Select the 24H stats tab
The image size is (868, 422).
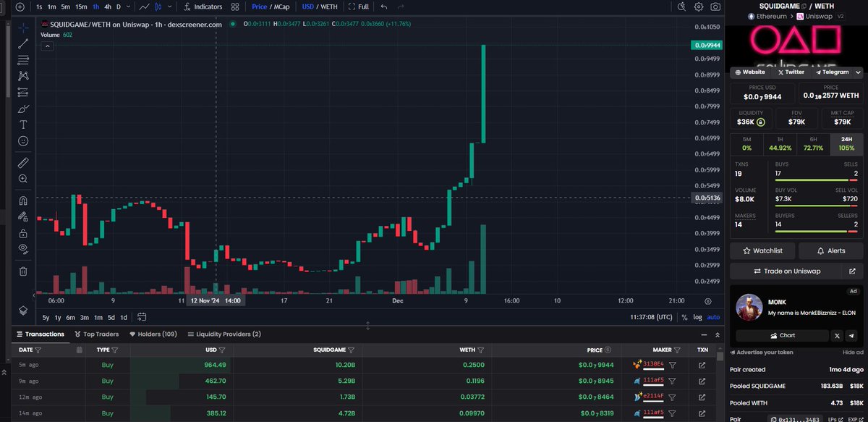[x=846, y=143]
